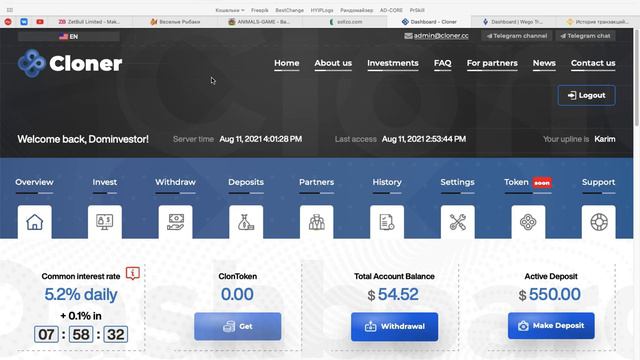Screen dimensions: 640x360
Task: Switch to the Support tab label
Action: pos(598,182)
